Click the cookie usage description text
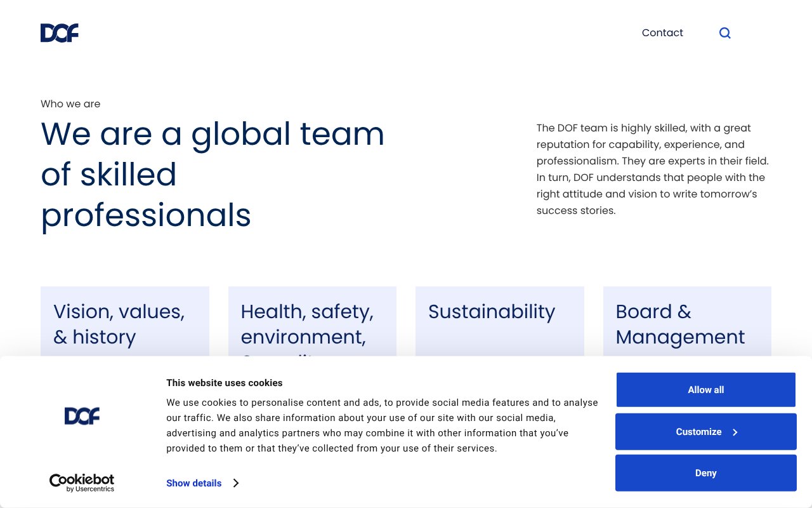 pyautogui.click(x=382, y=425)
